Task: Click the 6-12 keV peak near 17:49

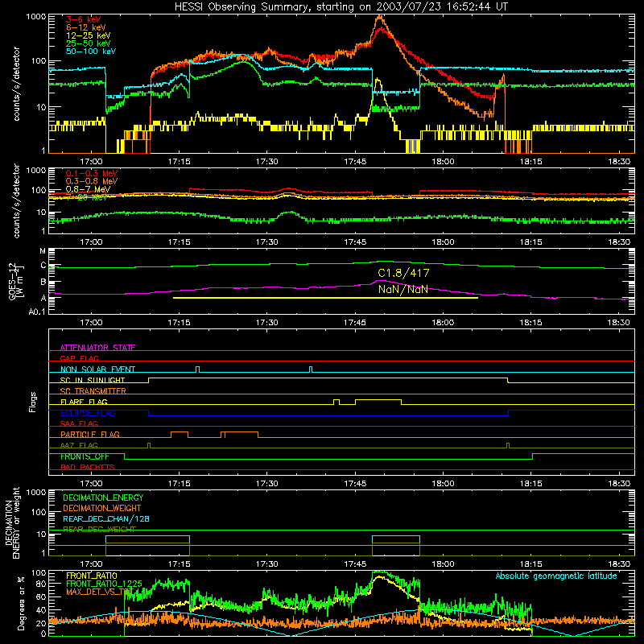Action: [x=380, y=17]
